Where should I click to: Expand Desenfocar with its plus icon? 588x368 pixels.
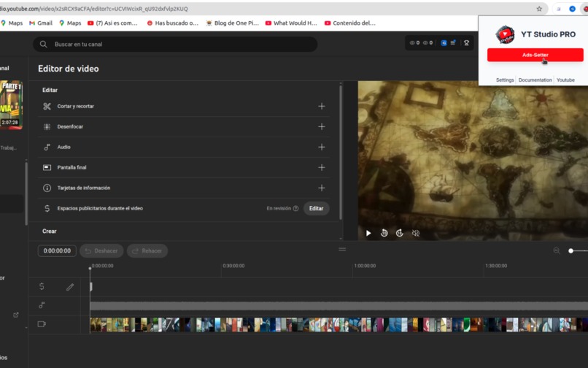coord(322,126)
